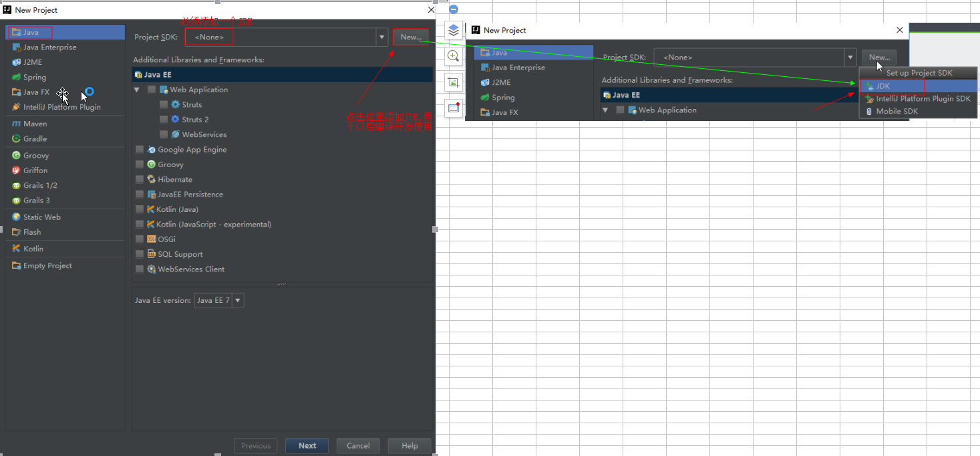Tick Kotlin (Java) checkbox

[140, 209]
